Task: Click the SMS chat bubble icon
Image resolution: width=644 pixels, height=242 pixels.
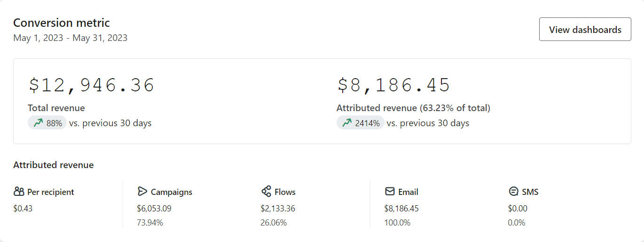Action: [513, 192]
